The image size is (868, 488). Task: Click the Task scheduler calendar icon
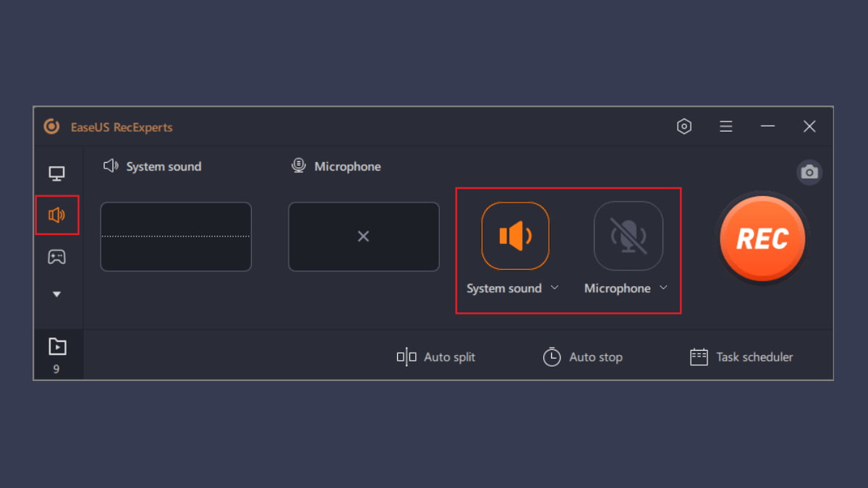(699, 357)
